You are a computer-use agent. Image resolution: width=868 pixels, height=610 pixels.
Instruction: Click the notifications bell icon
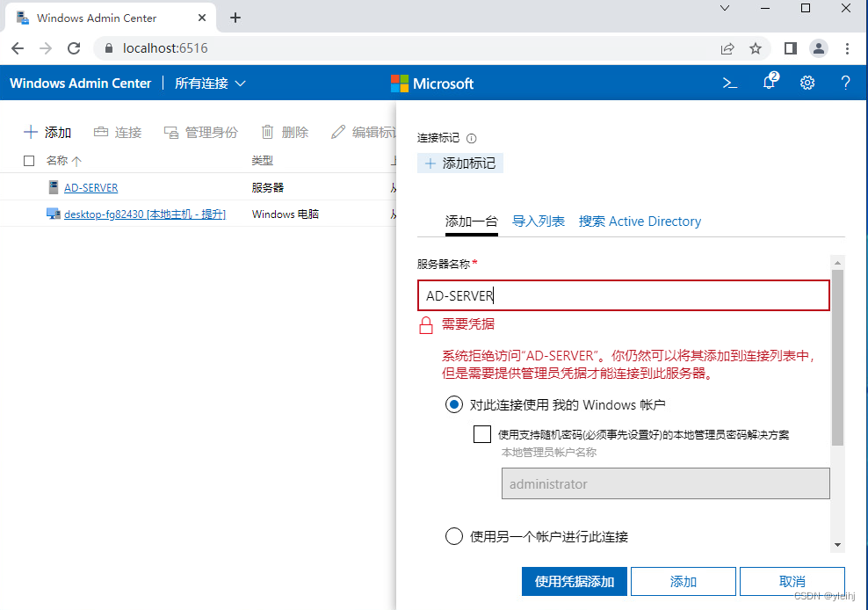click(768, 83)
